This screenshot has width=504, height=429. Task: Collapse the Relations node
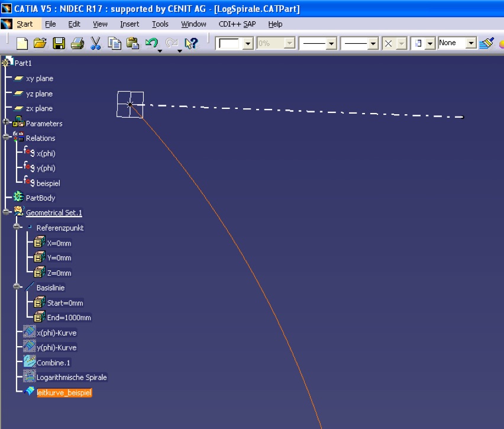tap(5, 136)
